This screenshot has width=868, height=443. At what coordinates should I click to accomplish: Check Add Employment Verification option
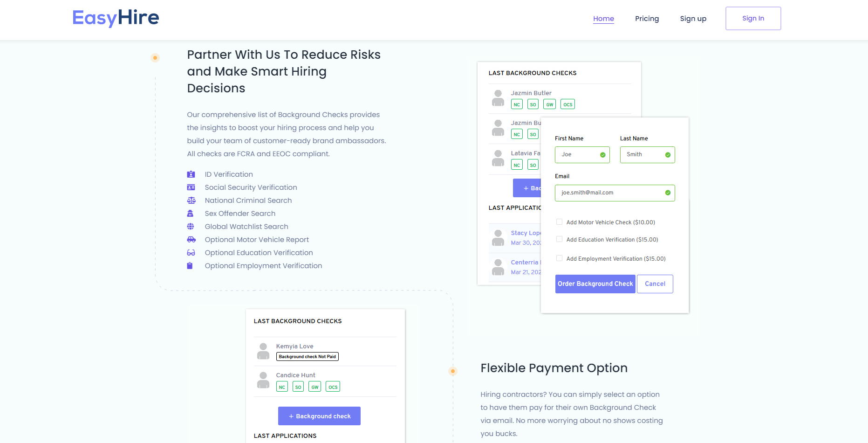coord(559,258)
